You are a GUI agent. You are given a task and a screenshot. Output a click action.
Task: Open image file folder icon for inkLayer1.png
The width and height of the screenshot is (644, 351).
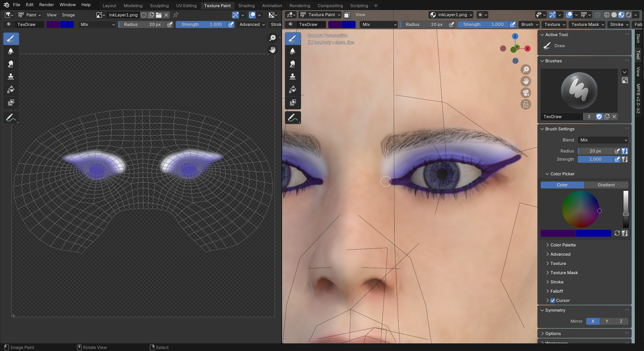(159, 15)
